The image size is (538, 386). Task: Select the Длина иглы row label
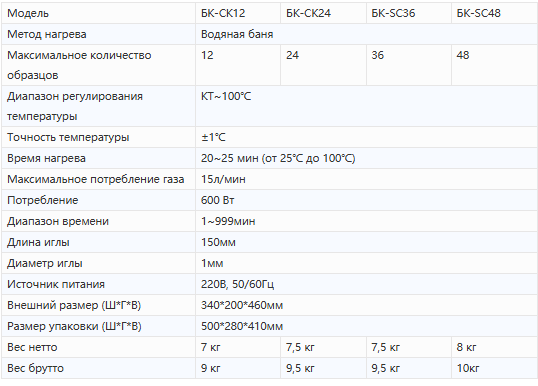(98, 242)
